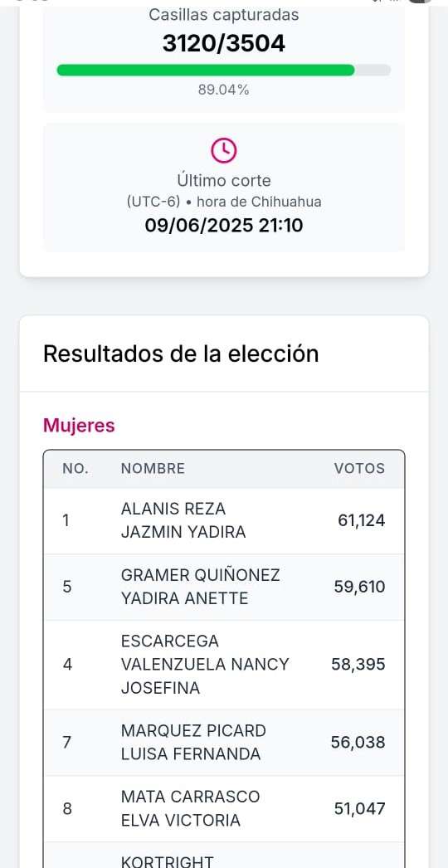Click the 61,124 vote count
Image resolution: width=448 pixels, height=868 pixels.
coord(362,520)
